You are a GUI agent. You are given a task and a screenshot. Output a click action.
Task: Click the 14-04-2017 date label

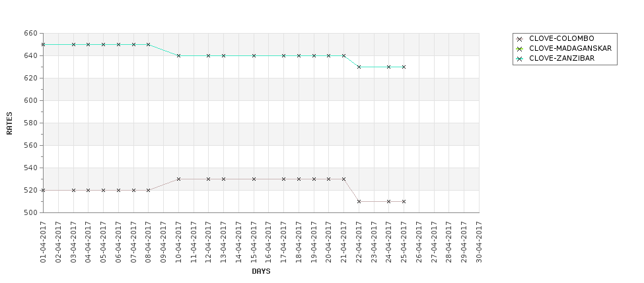(x=238, y=242)
